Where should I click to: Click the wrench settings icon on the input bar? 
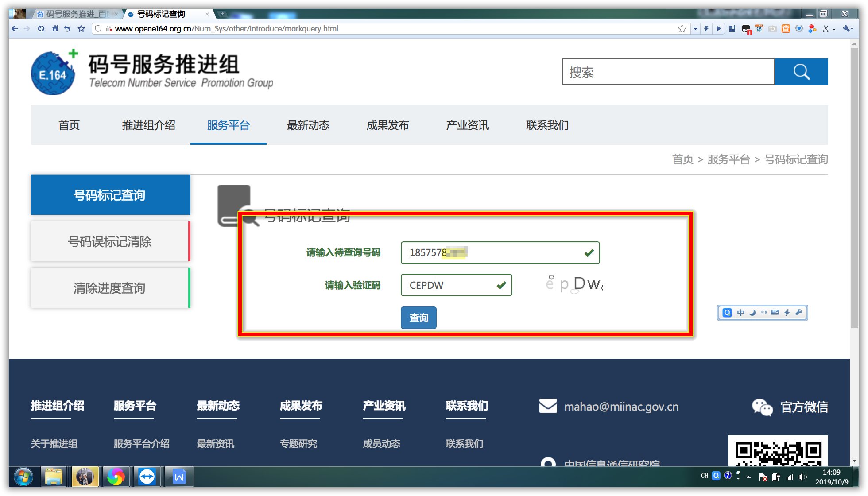pyautogui.click(x=798, y=312)
